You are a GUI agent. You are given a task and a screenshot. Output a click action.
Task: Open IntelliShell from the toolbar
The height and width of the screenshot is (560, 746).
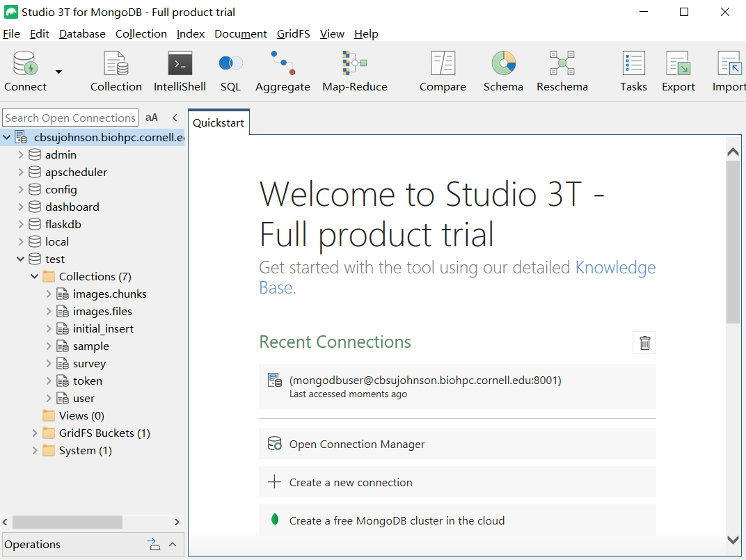[180, 72]
